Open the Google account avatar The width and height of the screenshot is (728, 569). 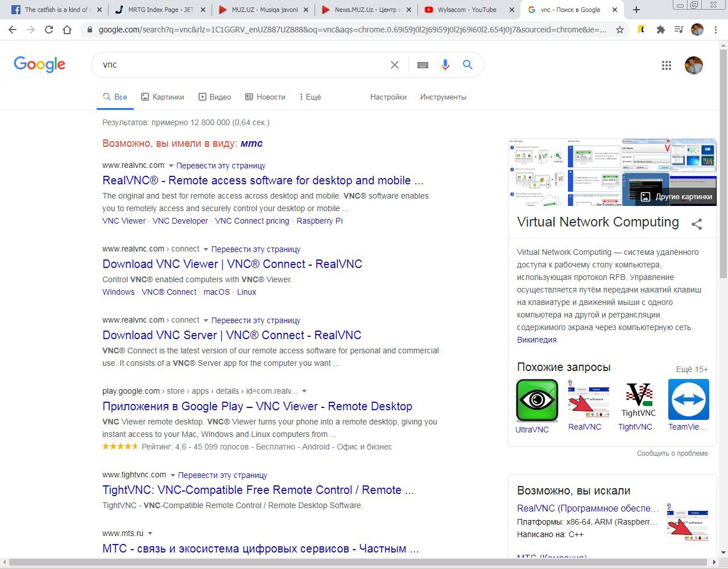[x=694, y=65]
